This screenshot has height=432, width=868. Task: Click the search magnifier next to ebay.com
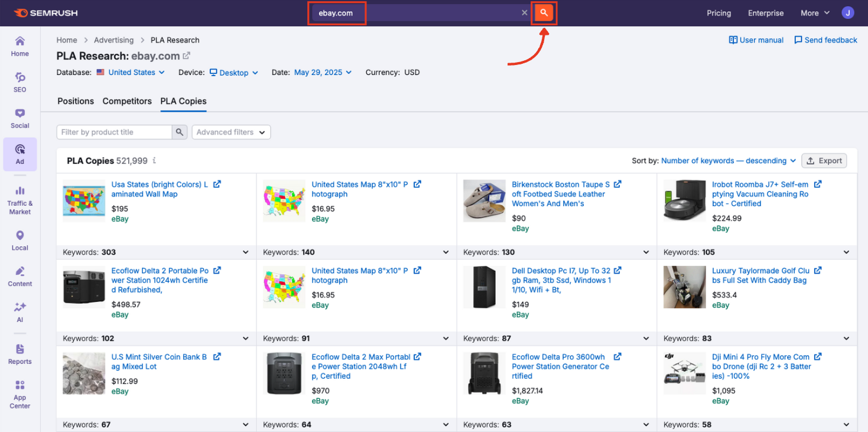pyautogui.click(x=544, y=12)
